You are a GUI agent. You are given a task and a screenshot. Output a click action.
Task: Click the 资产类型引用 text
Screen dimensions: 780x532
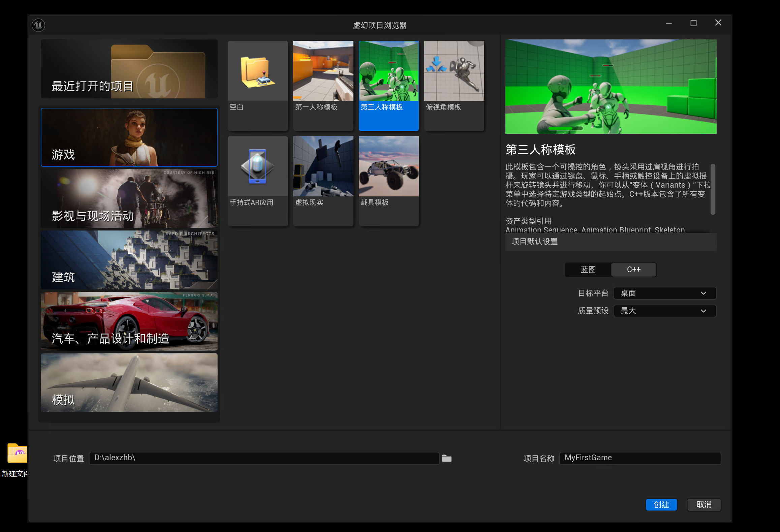pos(528,221)
